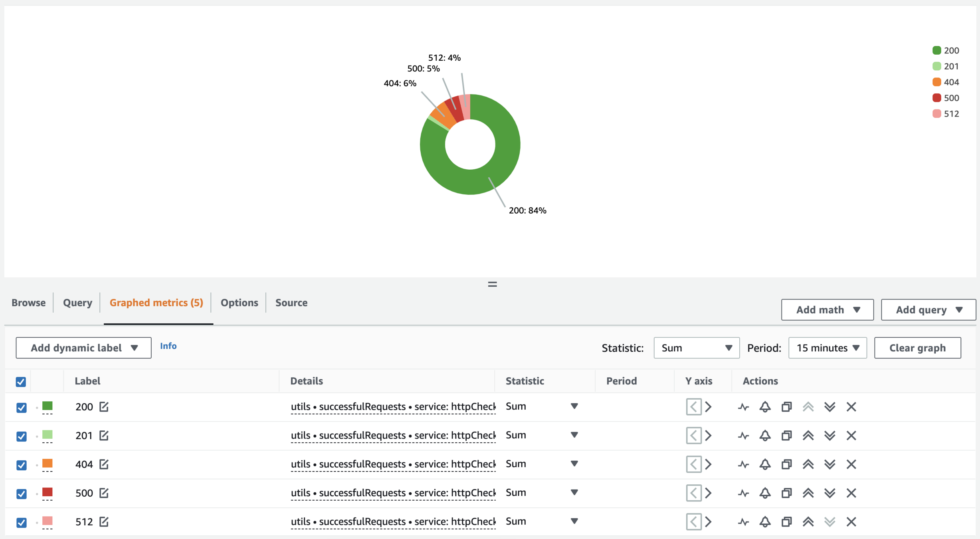Open the Period 15 minutes dropdown
This screenshot has height=539, width=980.
(827, 348)
